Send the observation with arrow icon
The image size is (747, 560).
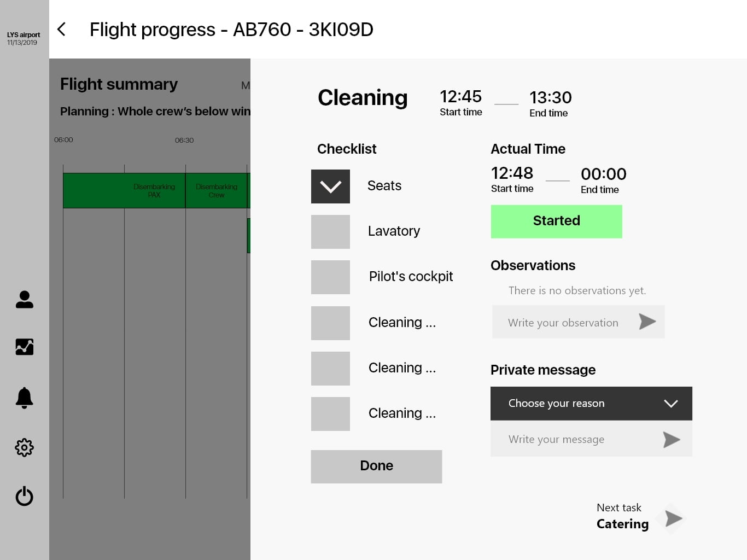(x=647, y=322)
